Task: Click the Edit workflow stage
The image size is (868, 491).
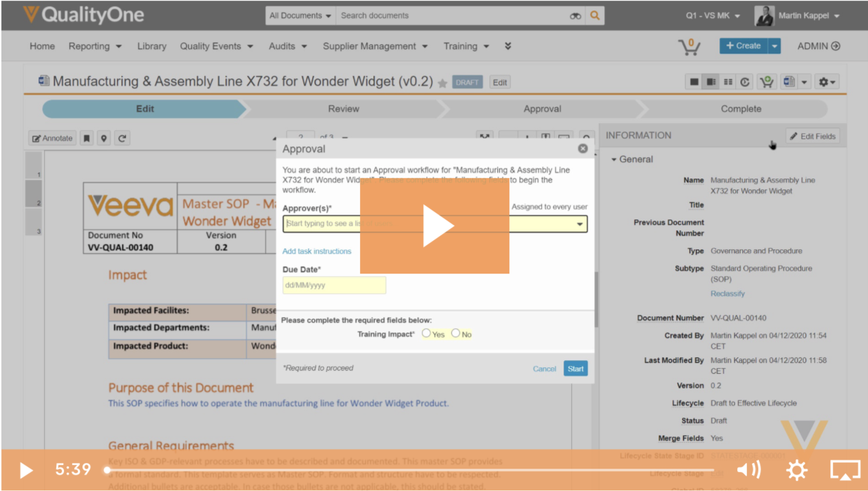Action: click(x=145, y=109)
